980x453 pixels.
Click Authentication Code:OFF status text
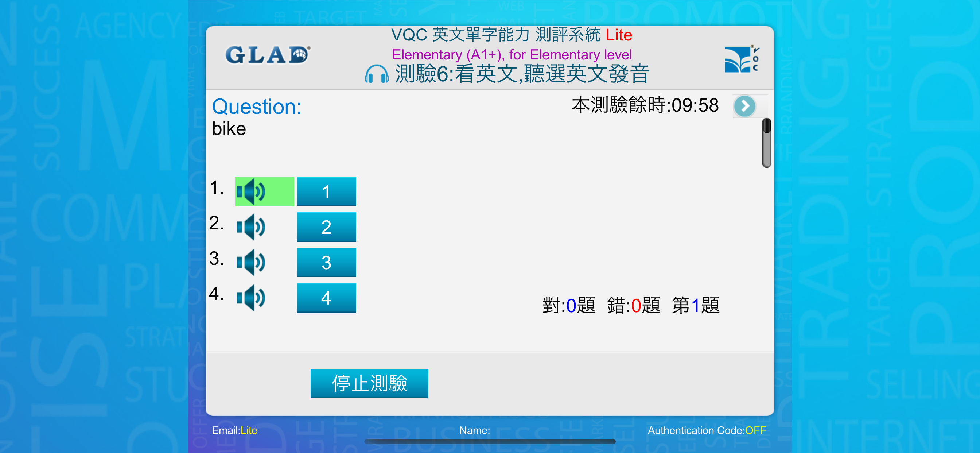click(707, 430)
